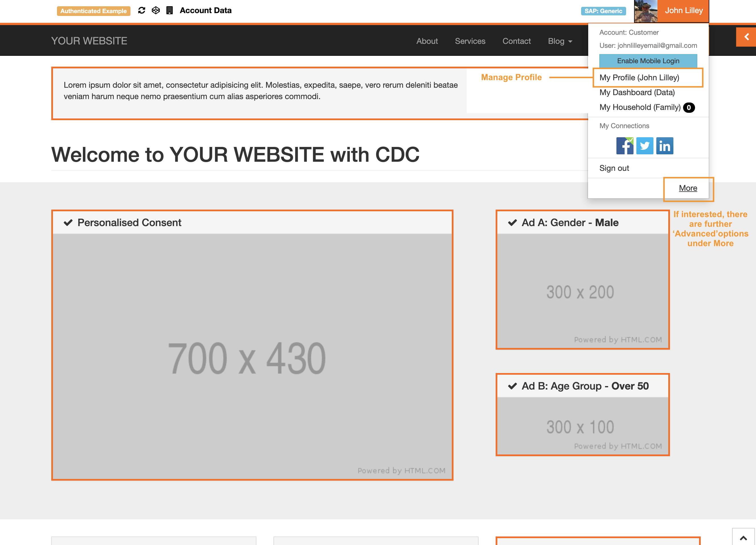Click the orange left-chevron side tab

[x=746, y=37]
